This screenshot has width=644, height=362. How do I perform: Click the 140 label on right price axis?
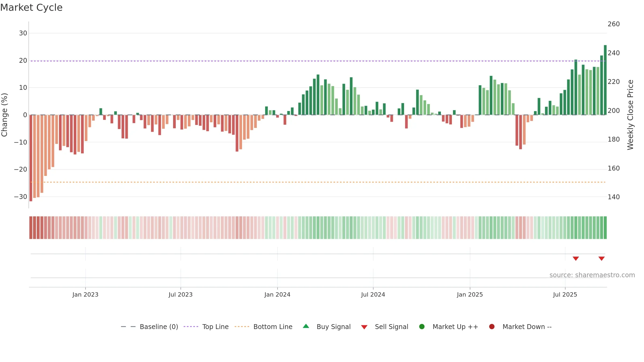click(x=614, y=197)
